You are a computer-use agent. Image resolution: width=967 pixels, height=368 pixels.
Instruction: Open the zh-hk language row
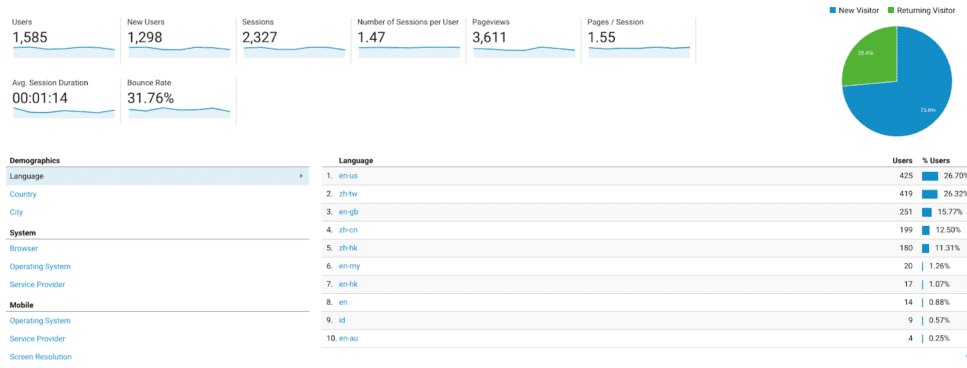pyautogui.click(x=348, y=248)
